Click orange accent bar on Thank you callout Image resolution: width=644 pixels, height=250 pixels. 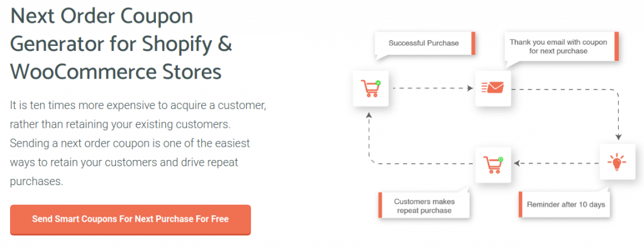(x=616, y=47)
